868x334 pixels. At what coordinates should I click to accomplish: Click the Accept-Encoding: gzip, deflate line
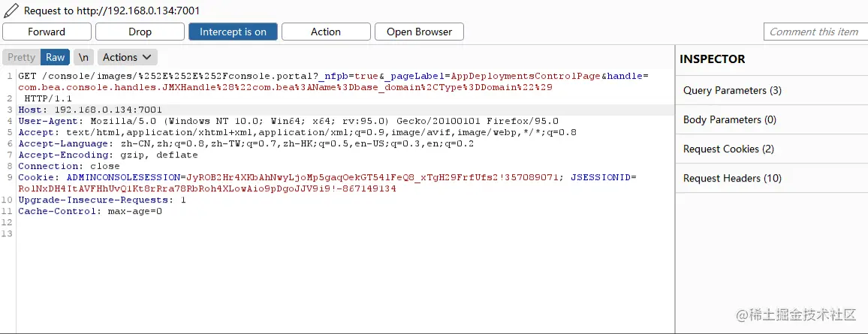click(108, 155)
